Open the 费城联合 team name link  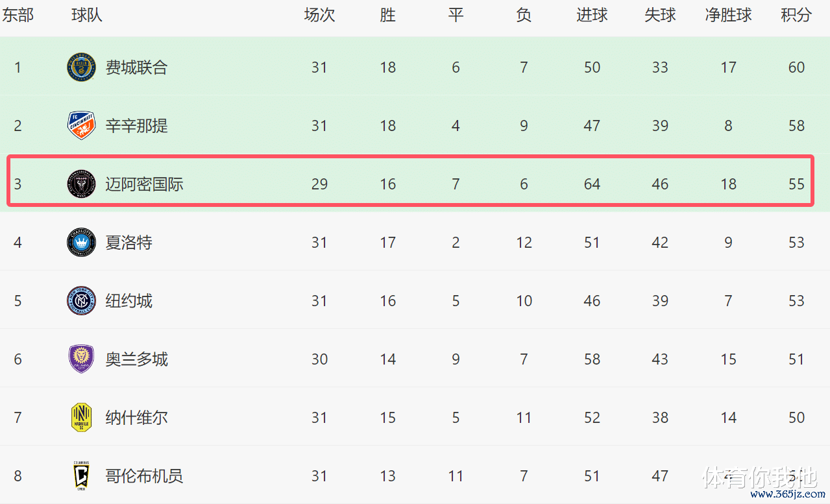point(136,67)
